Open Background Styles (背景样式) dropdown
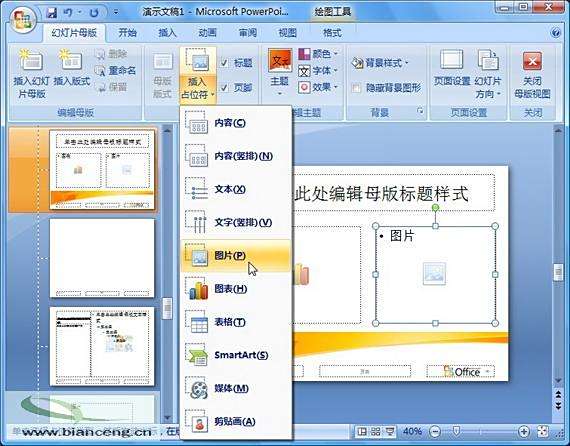Viewport: 570px width, 446px height. [x=380, y=63]
